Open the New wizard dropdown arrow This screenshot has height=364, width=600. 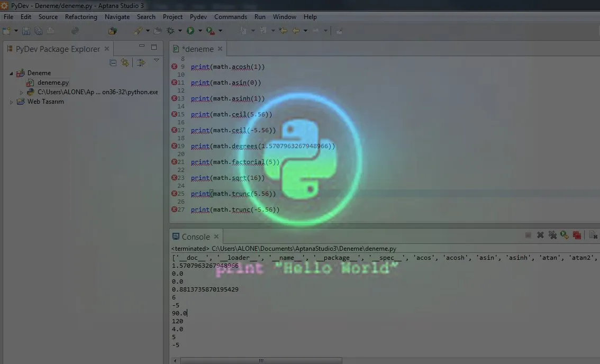(16, 31)
